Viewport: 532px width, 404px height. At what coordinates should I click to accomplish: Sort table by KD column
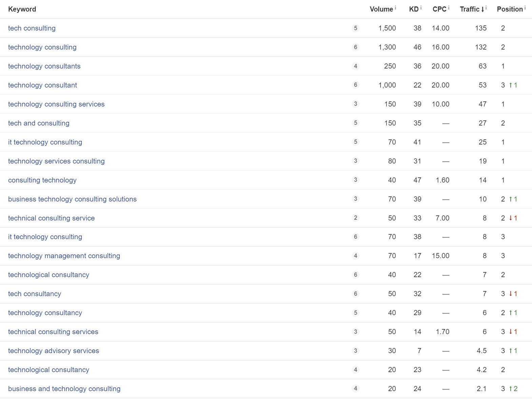coord(414,9)
